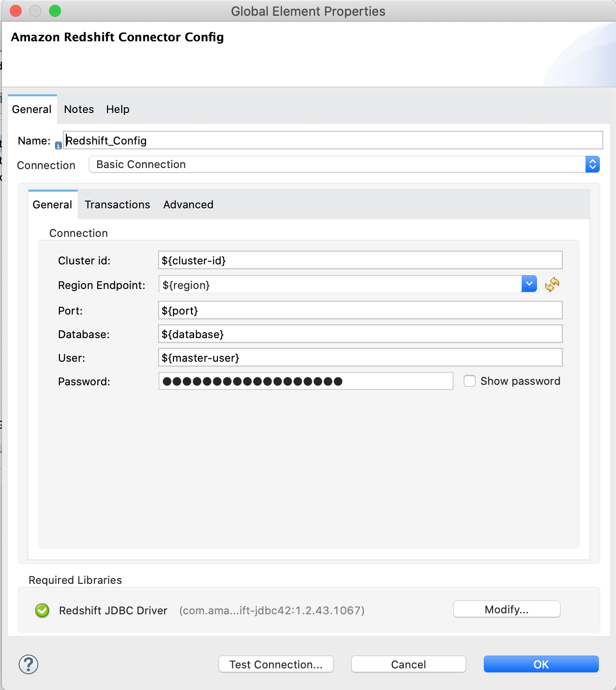Focus the Port input field
Viewport: 616px width, 690px height.
(x=361, y=311)
